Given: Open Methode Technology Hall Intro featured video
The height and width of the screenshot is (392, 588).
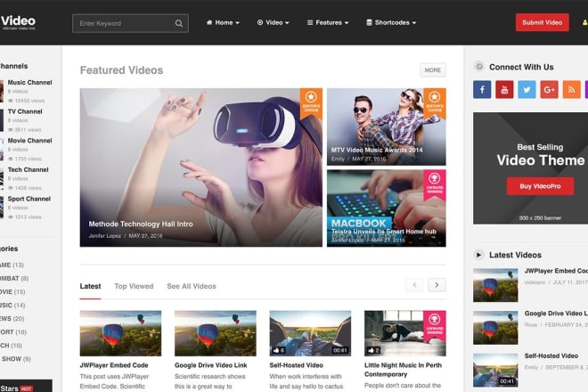Looking at the screenshot, I should tap(201, 167).
